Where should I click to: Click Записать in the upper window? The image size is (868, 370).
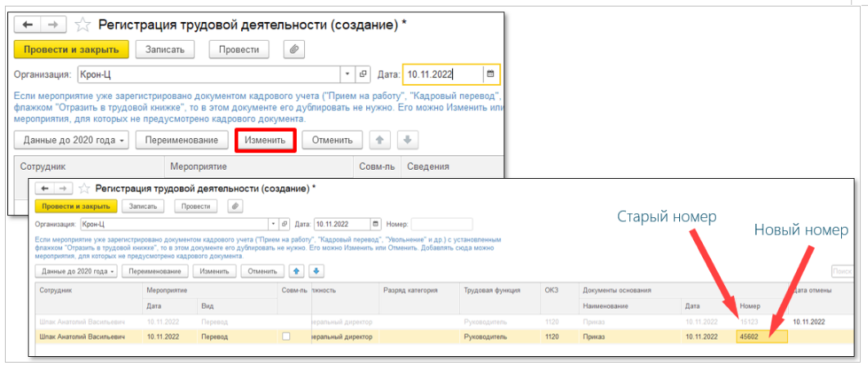pos(164,50)
